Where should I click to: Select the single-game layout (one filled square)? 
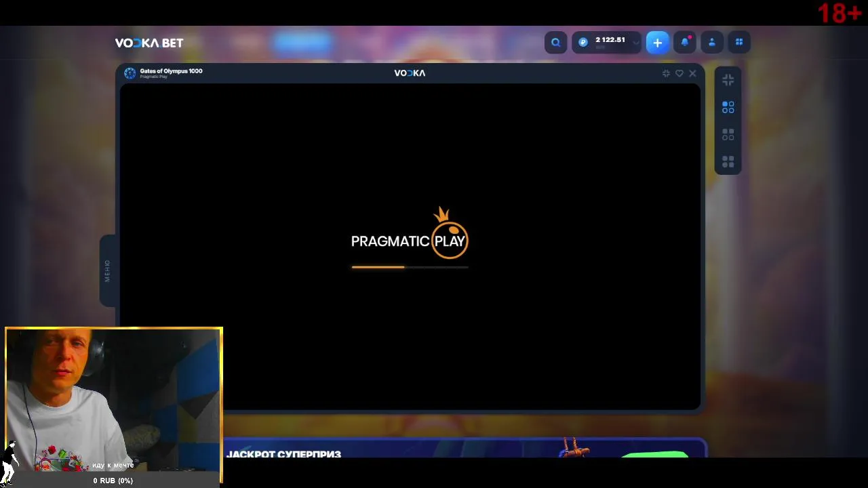[x=728, y=107]
